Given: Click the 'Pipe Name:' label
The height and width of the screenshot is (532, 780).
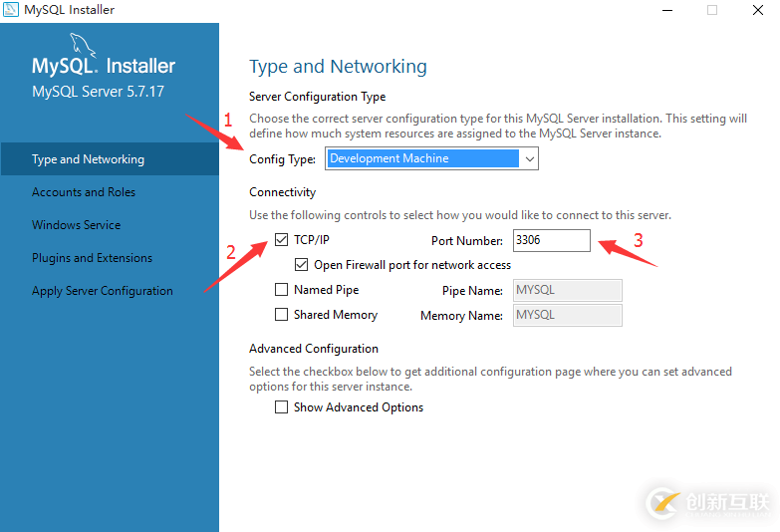Looking at the screenshot, I should click(472, 291).
